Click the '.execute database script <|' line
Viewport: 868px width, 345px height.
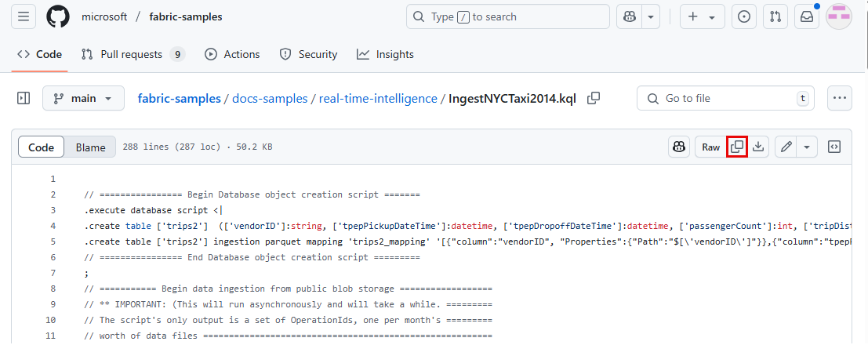pyautogui.click(x=154, y=210)
